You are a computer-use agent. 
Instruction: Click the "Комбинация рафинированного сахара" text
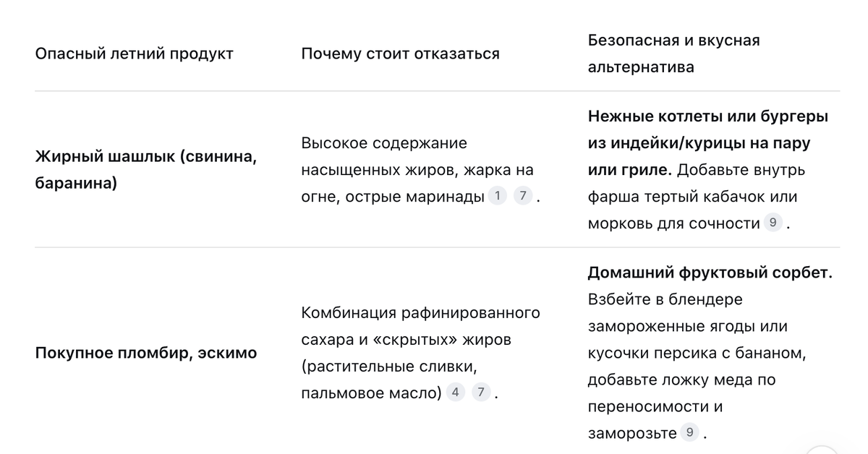(421, 327)
